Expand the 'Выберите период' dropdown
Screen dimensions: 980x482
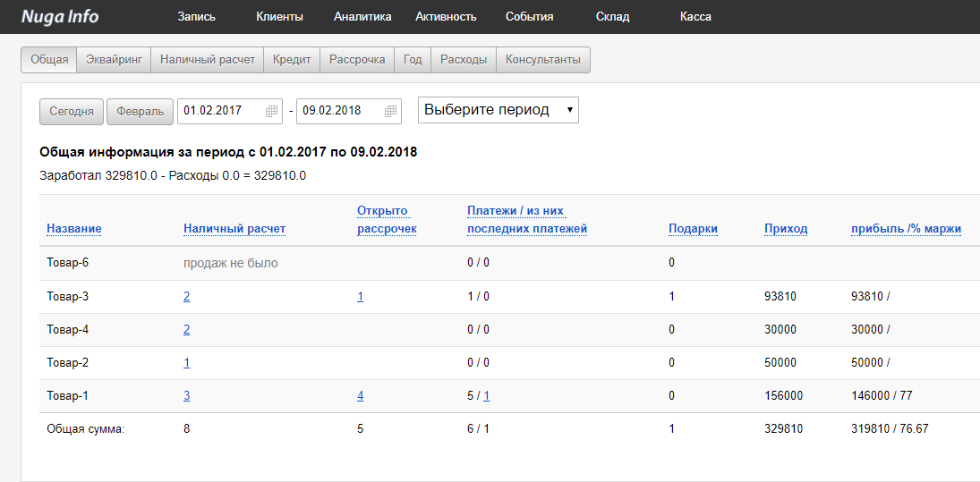(x=499, y=110)
